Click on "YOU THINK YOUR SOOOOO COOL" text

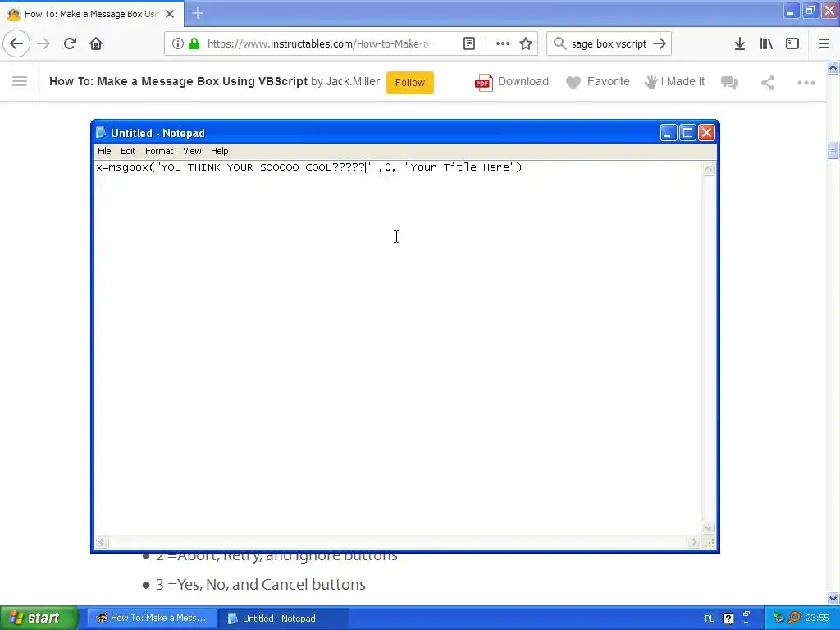(246, 167)
